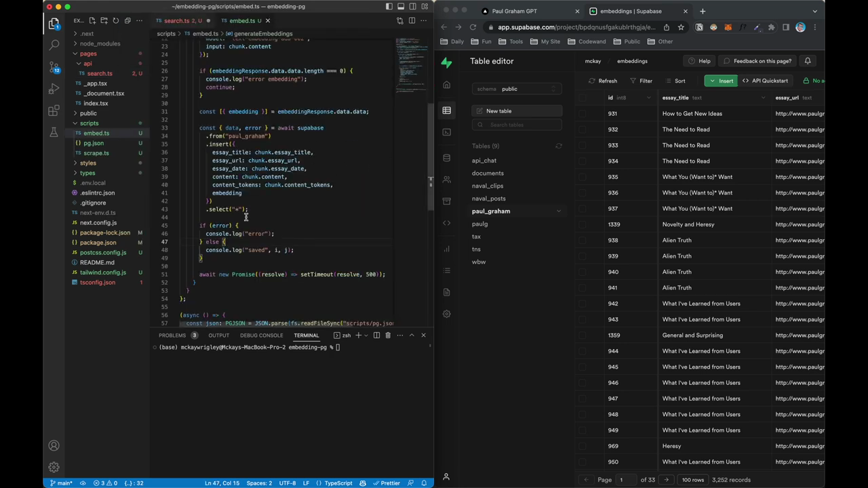Open the paulg table in Supabase
The image size is (868, 488).
(x=479, y=224)
